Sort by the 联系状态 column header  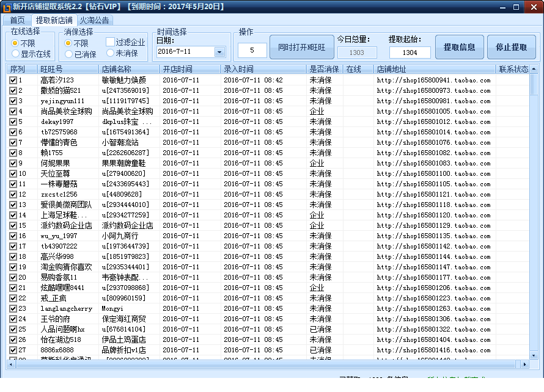tap(513, 70)
